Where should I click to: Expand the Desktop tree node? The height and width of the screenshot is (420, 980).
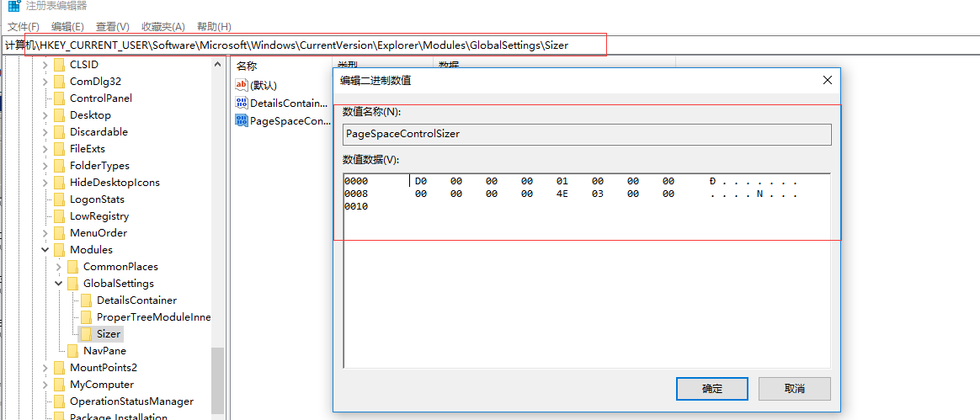coord(45,115)
